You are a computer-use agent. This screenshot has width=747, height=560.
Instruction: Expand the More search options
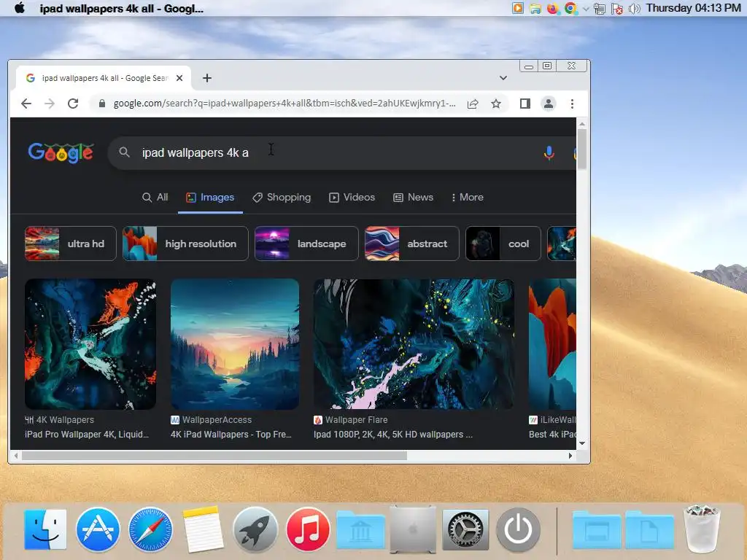468,197
